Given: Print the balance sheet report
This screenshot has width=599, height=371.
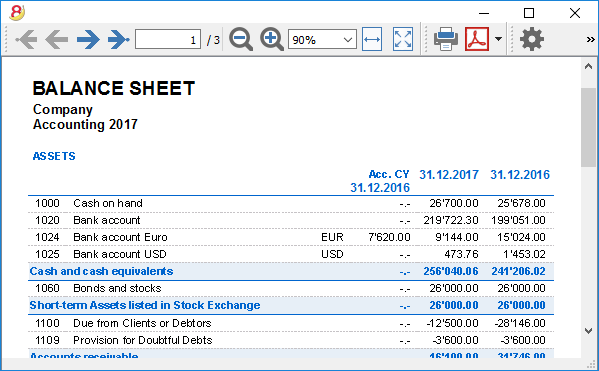Looking at the screenshot, I should click(446, 39).
